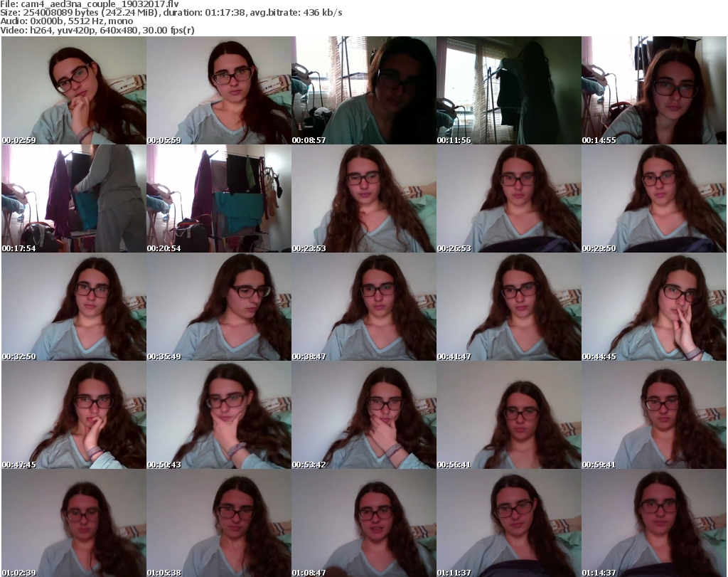
Task: Select the thumbnail stamped 00:05:59
Action: pyautogui.click(x=219, y=90)
